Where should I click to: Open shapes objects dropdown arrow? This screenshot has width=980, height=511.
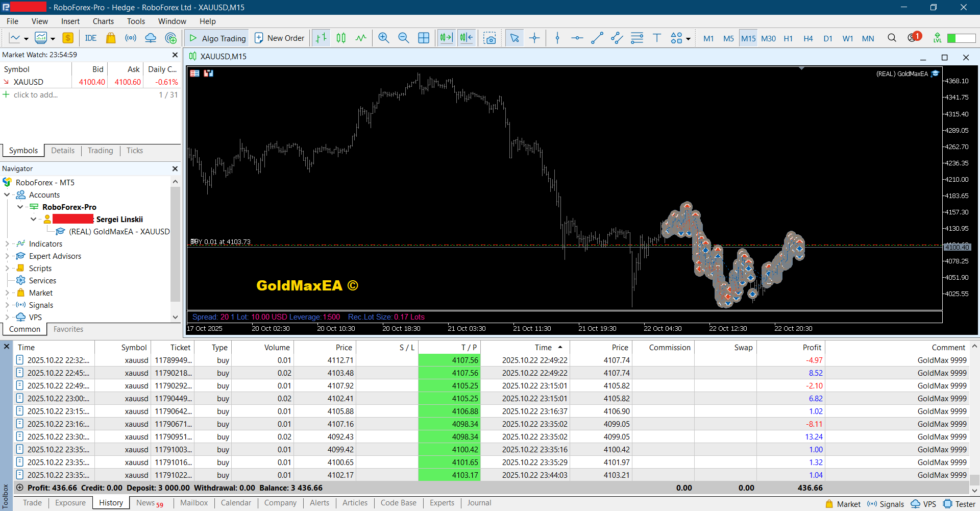688,39
